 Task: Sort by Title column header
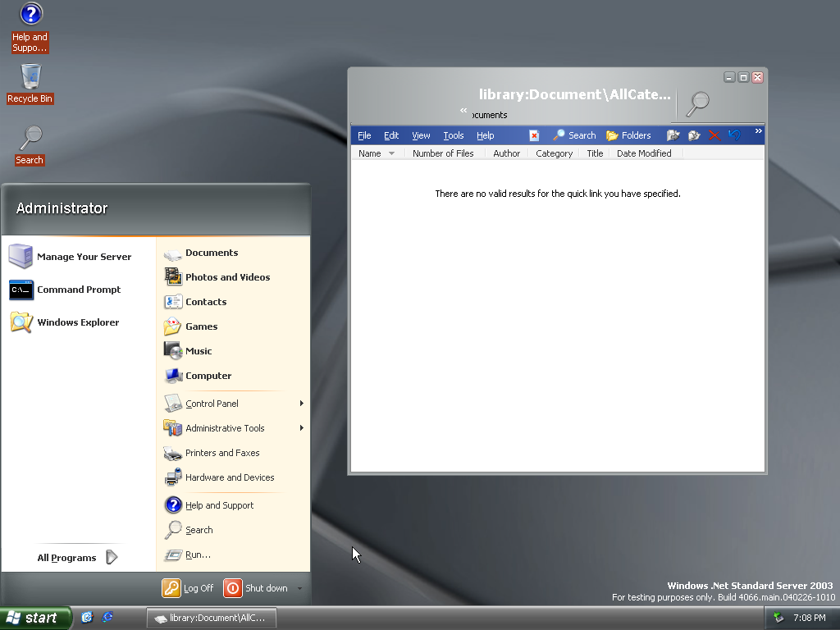[595, 153]
